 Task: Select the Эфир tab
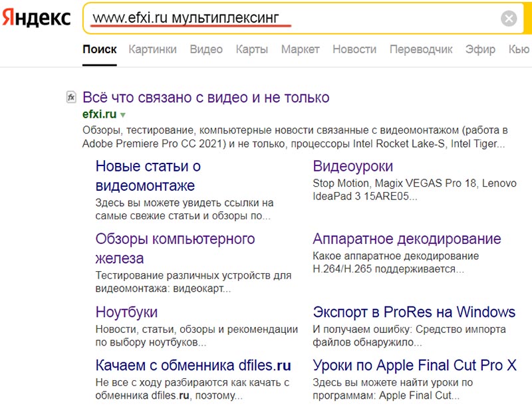click(480, 50)
